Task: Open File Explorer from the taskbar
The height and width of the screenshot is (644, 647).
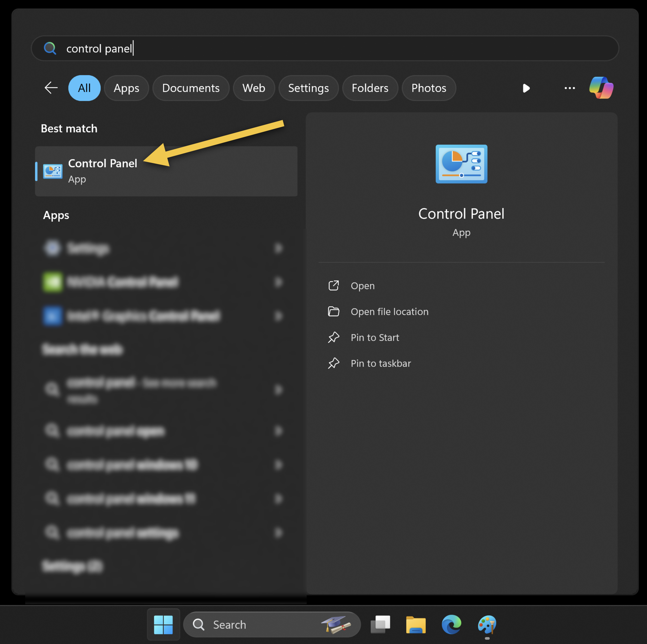Action: 416,625
